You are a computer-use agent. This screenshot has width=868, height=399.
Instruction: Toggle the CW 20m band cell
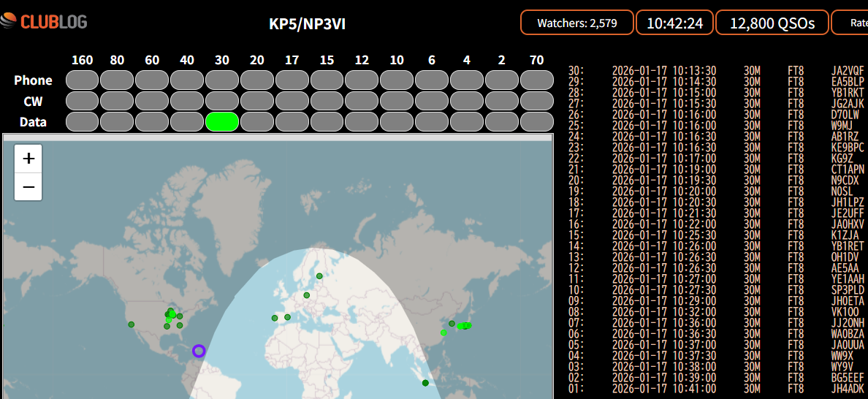[257, 101]
